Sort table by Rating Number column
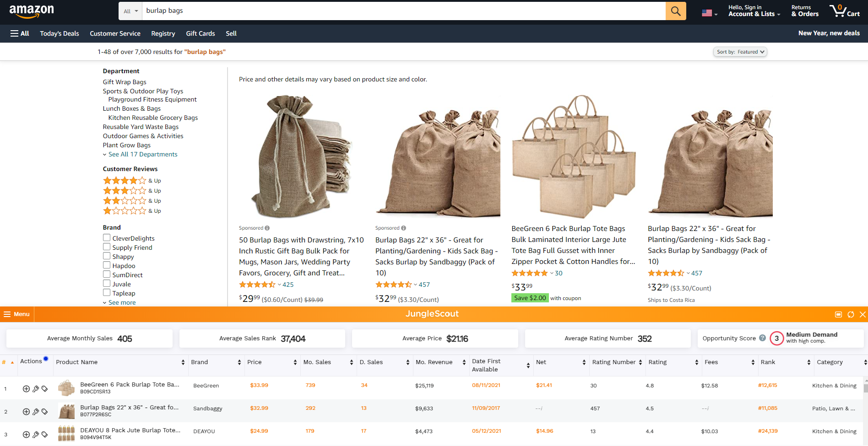The image size is (868, 446). coord(640,362)
